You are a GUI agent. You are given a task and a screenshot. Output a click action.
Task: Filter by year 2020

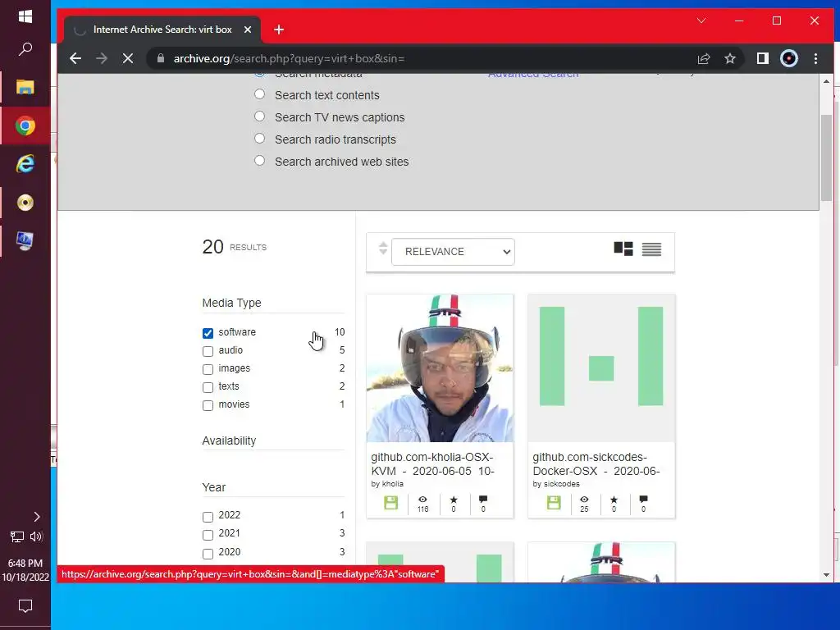tap(208, 554)
